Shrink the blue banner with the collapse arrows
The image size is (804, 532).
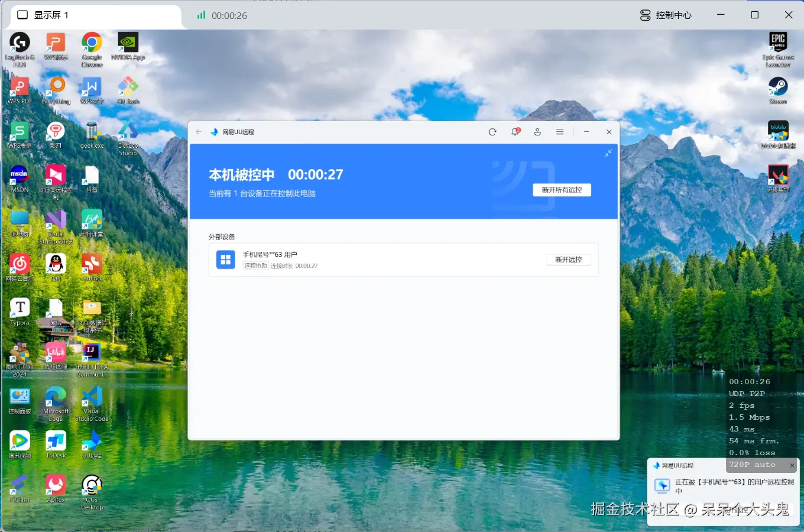(x=608, y=153)
